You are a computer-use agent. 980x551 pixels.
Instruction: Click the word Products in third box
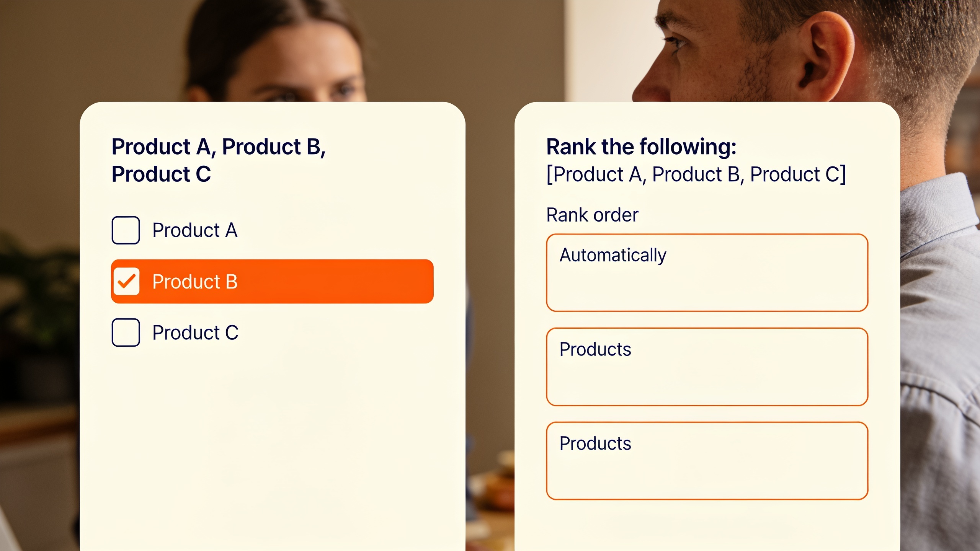595,443
